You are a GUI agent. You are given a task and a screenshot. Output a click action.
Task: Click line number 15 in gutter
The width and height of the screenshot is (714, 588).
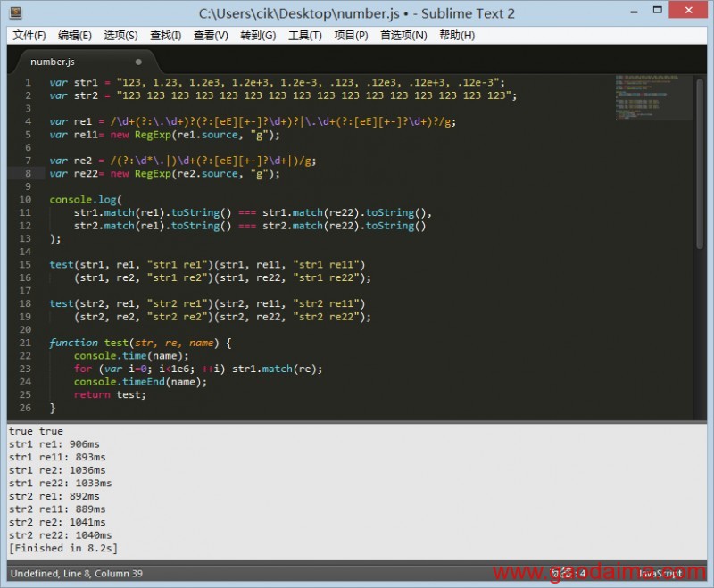(x=25, y=264)
